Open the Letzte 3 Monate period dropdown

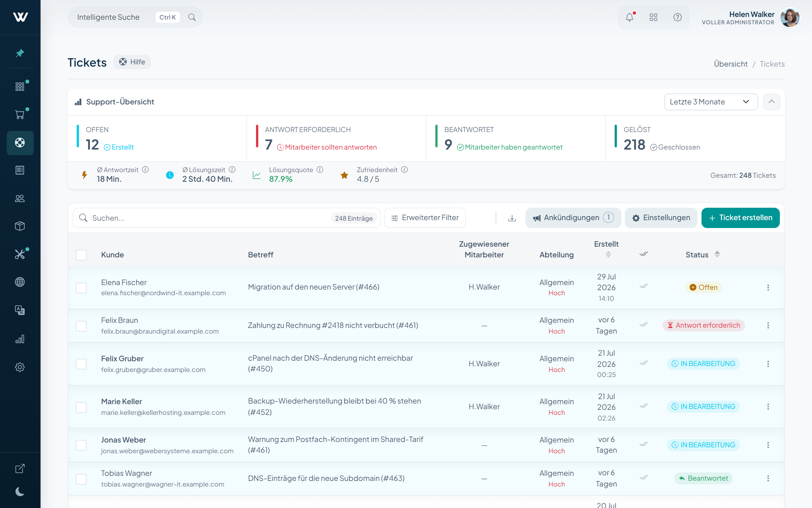[x=711, y=102]
